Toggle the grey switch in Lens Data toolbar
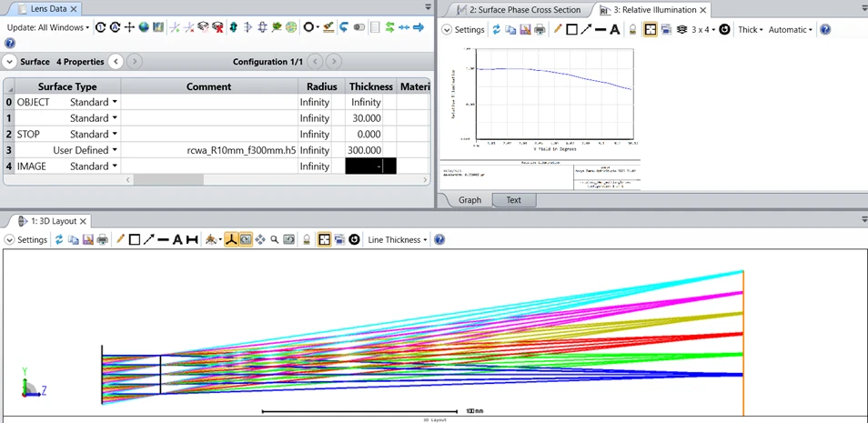Image resolution: width=868 pixels, height=423 pixels. tap(359, 27)
